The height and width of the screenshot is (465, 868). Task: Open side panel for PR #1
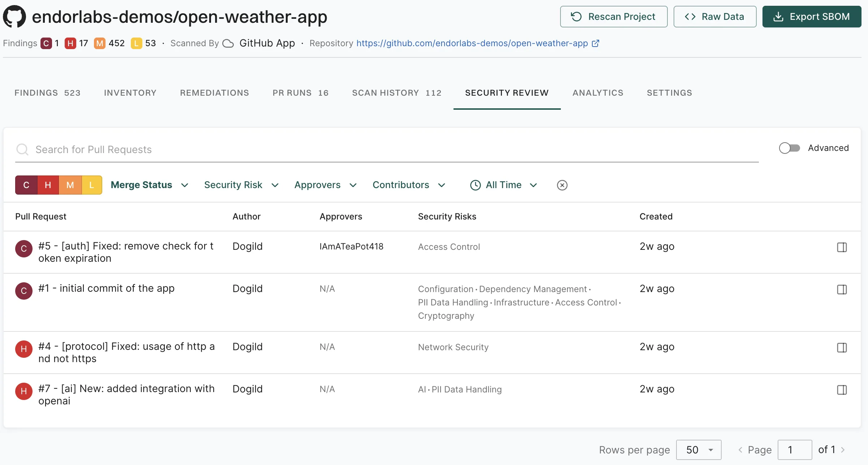click(842, 290)
